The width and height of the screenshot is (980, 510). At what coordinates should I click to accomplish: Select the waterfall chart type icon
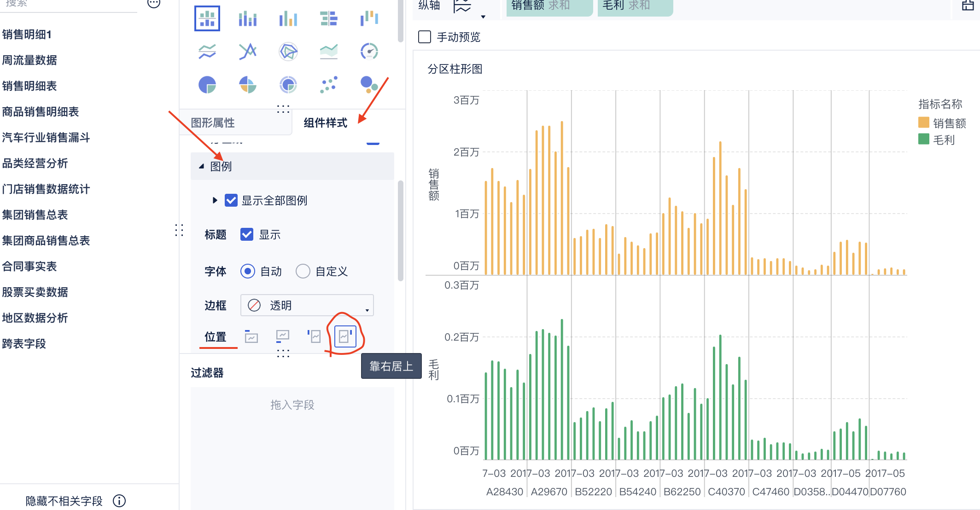(369, 19)
